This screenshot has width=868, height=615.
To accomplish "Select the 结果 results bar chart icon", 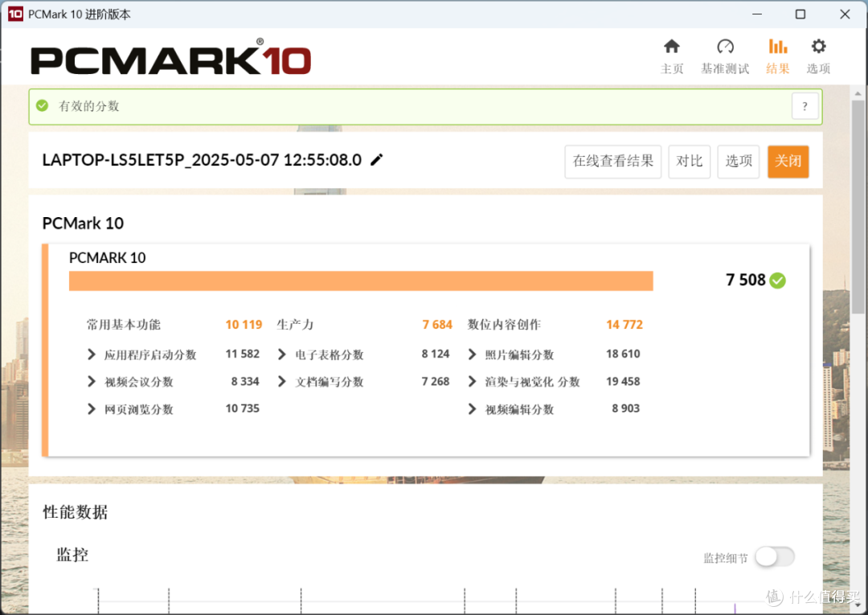I will (x=778, y=47).
